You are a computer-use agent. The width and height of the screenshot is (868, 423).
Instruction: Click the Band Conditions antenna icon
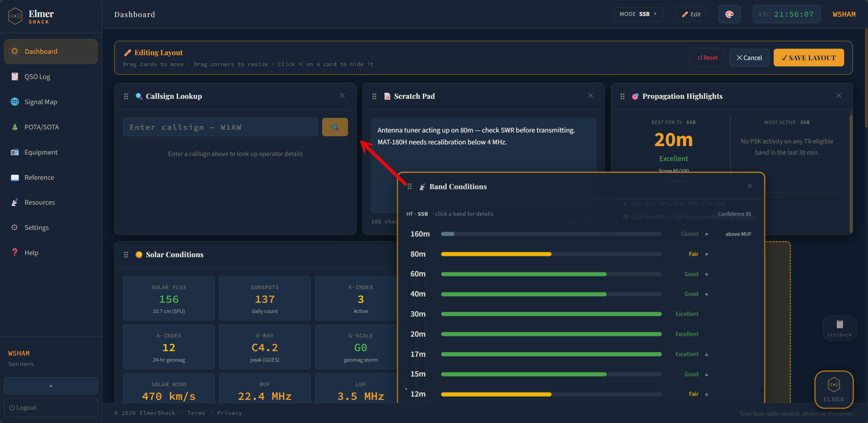pyautogui.click(x=422, y=187)
